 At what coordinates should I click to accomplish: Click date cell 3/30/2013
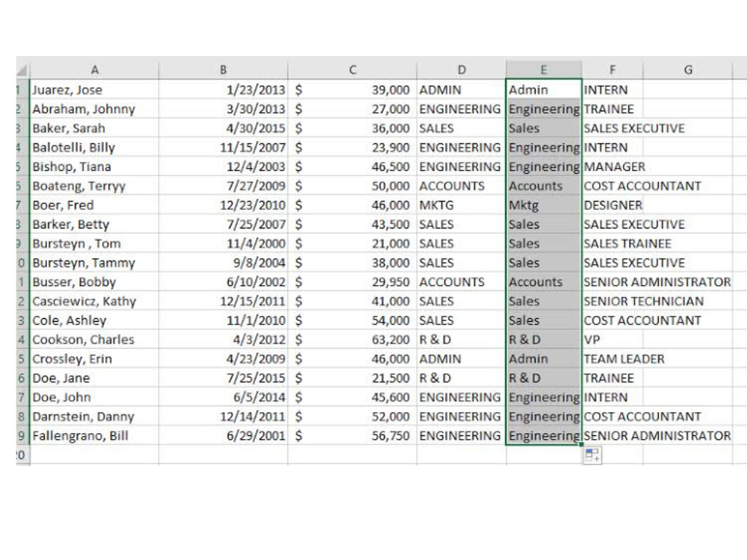pos(223,109)
